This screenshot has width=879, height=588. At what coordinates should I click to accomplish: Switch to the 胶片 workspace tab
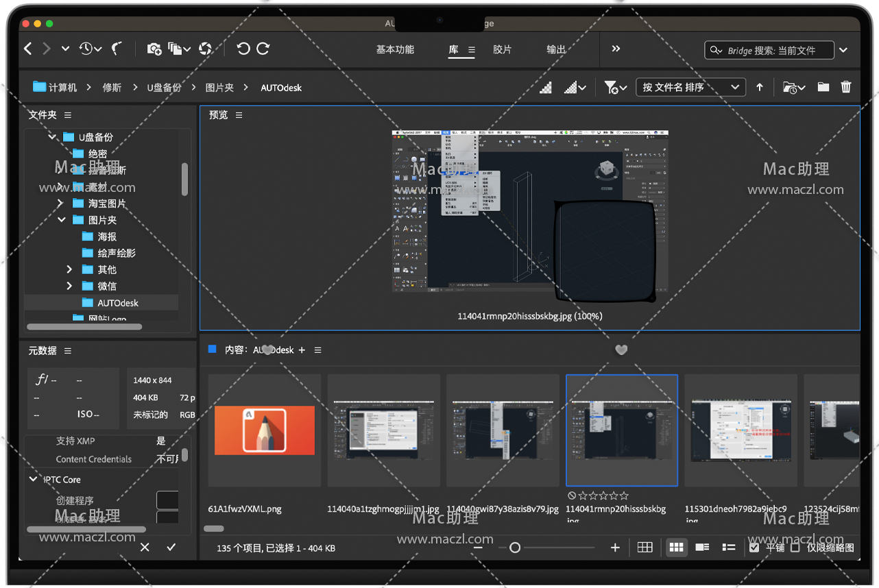(x=502, y=49)
